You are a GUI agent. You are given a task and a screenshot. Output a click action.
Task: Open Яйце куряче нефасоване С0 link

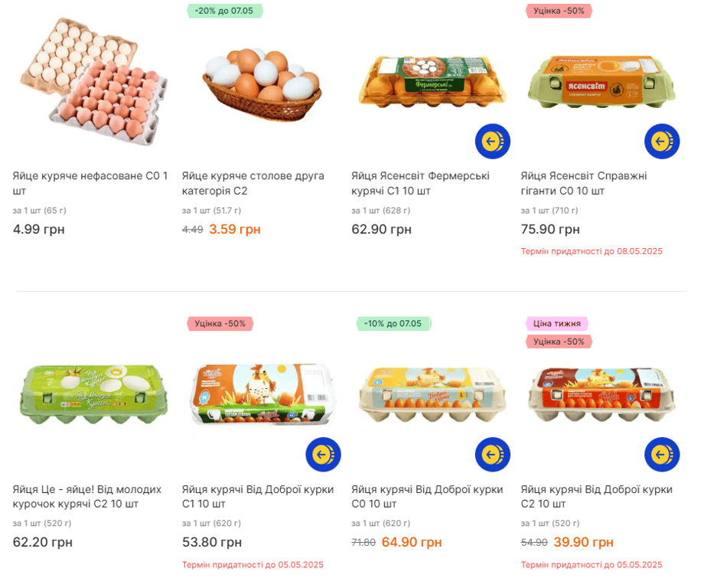tap(90, 183)
